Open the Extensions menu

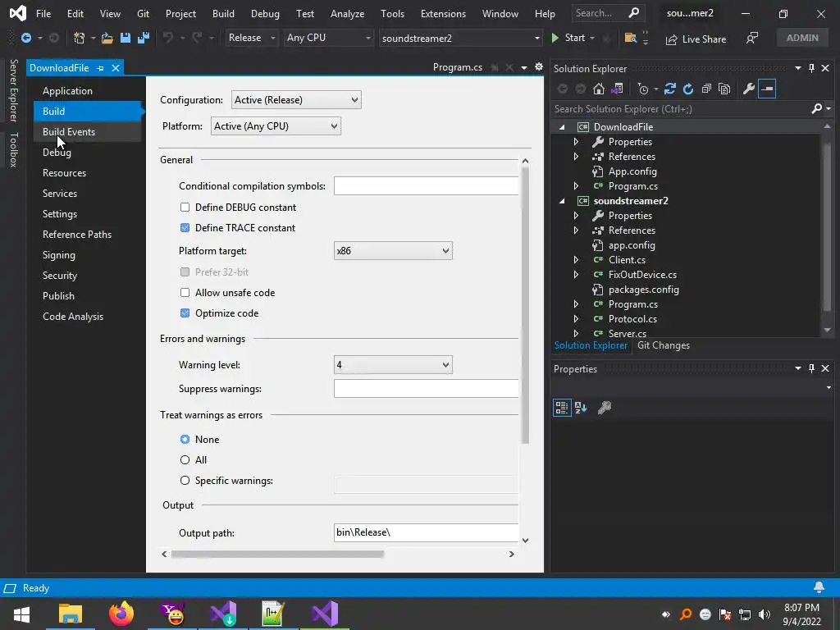tap(443, 13)
